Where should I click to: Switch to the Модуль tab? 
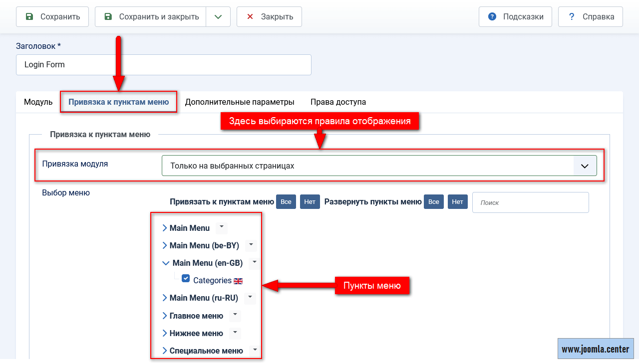pos(38,102)
